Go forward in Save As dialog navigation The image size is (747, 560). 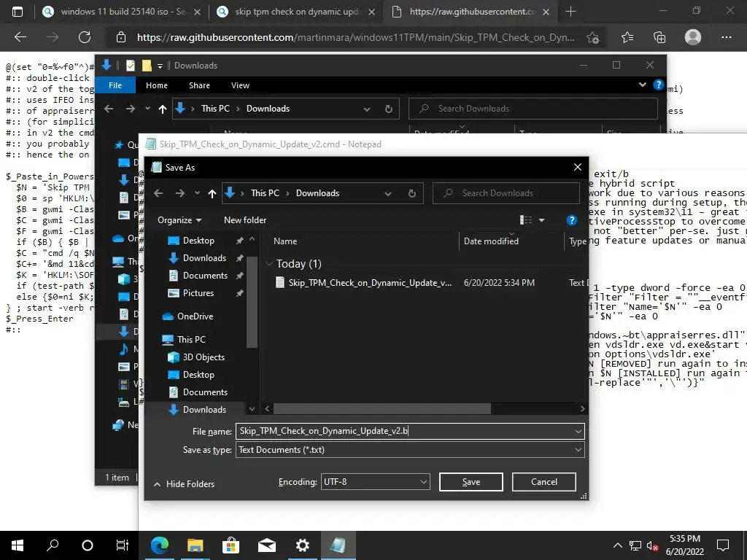tap(179, 193)
